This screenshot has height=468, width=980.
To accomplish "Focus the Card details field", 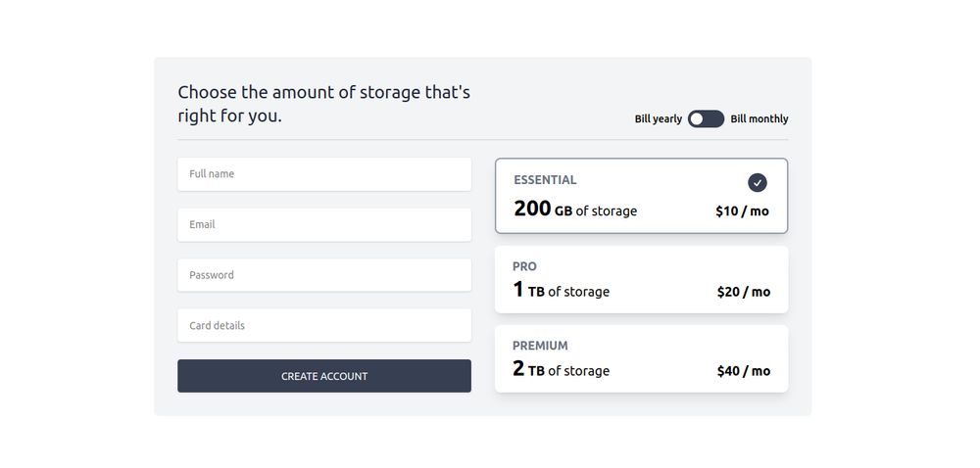I will [x=324, y=326].
